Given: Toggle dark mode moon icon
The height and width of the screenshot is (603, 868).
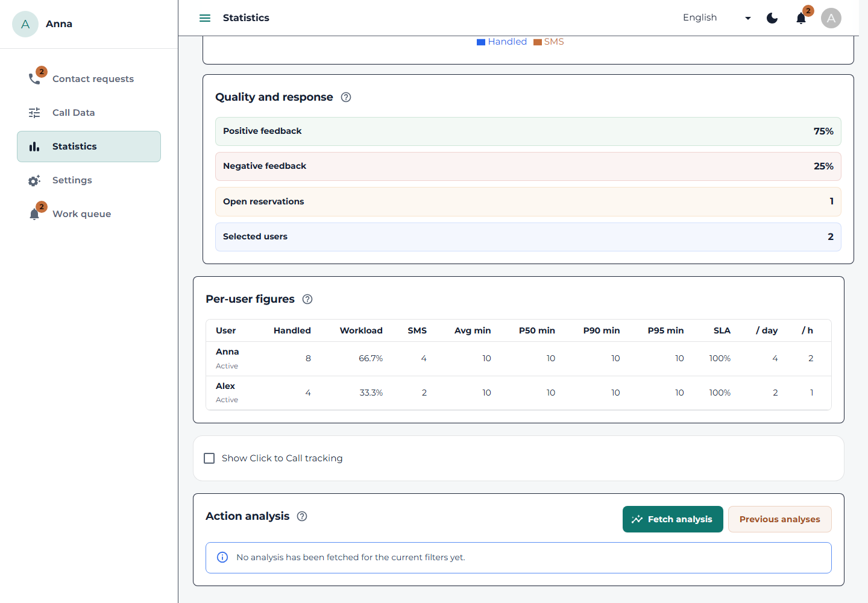Looking at the screenshot, I should click(772, 18).
